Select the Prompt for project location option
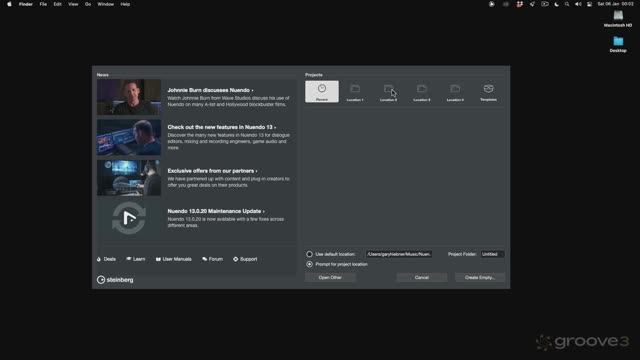The height and width of the screenshot is (360, 640). tap(309, 264)
